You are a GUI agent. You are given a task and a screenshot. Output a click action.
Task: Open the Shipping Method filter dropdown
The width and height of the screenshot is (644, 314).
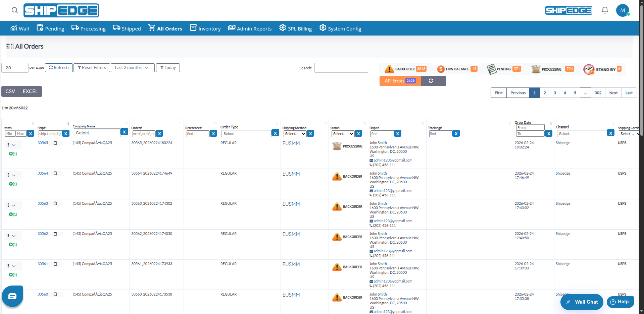point(295,134)
